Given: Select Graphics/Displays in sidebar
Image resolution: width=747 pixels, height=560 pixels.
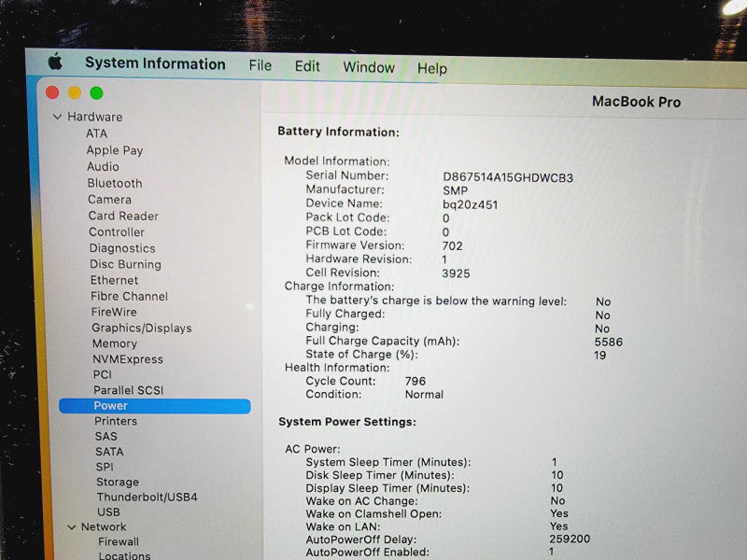Looking at the screenshot, I should [142, 329].
